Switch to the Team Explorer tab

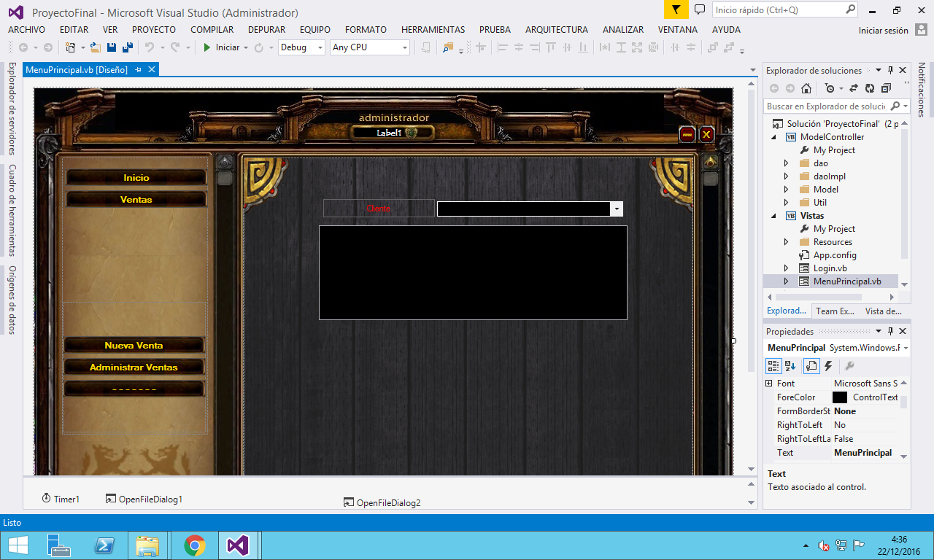(835, 311)
